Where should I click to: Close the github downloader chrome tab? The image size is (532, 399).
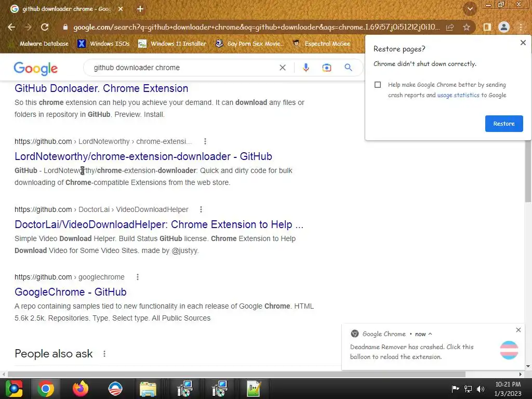(x=121, y=9)
